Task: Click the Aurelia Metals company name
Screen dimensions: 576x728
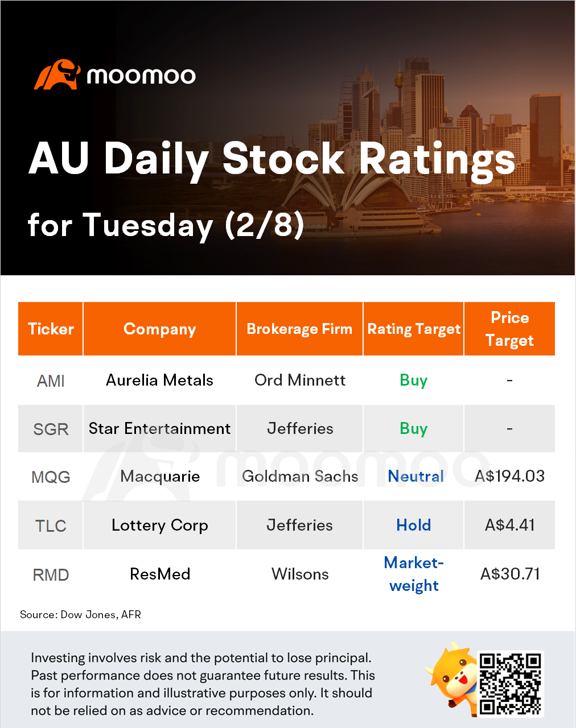Action: tap(160, 380)
